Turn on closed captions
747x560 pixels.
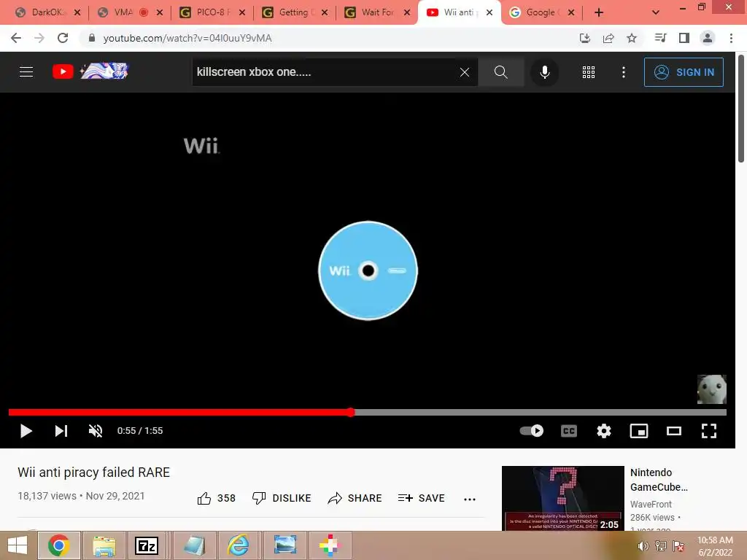click(569, 431)
